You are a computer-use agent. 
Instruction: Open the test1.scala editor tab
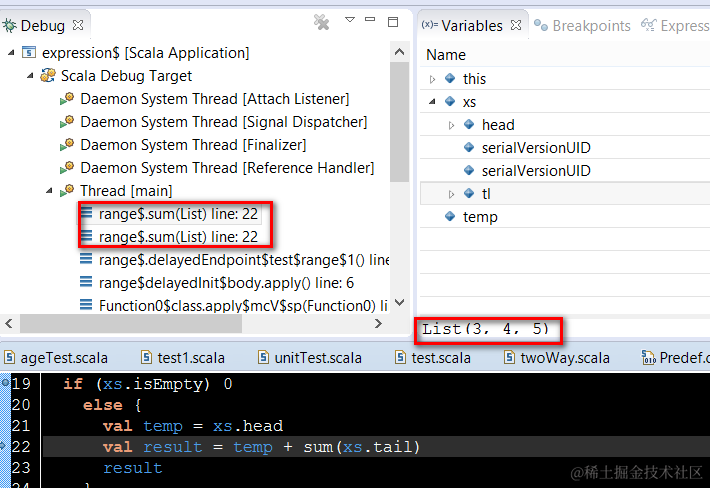pos(183,358)
